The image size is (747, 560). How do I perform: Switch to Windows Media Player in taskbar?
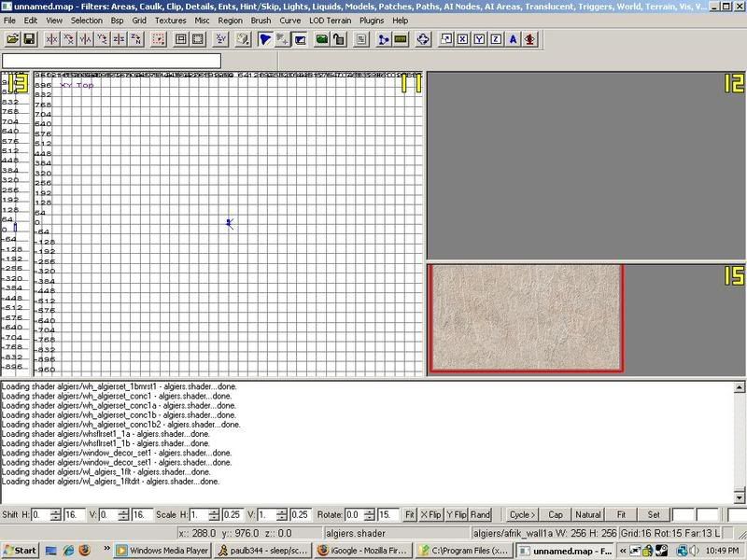click(x=161, y=551)
